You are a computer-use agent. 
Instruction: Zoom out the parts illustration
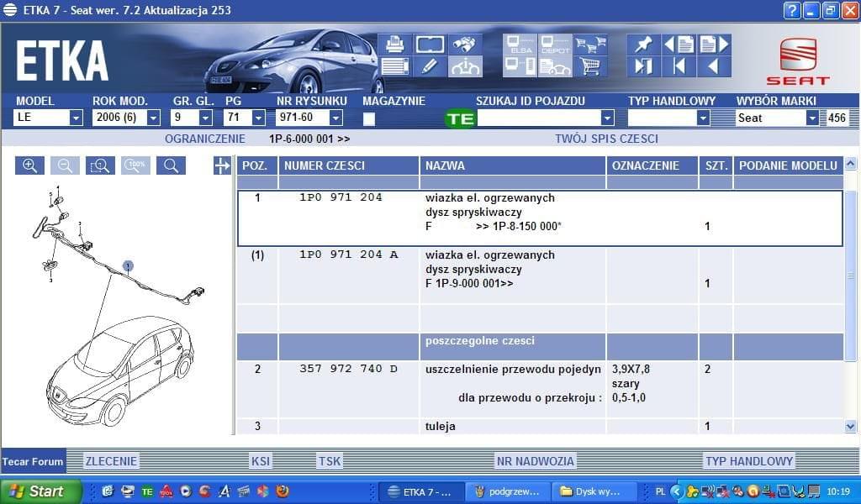[65, 165]
